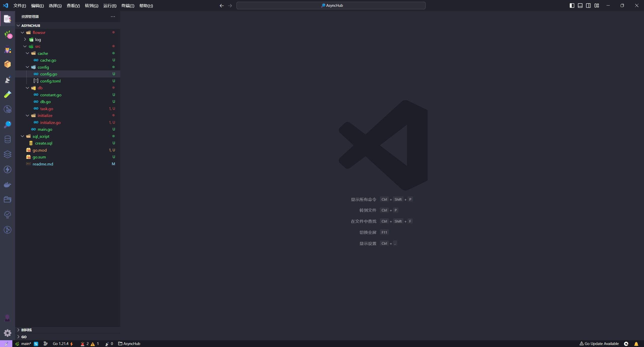
Task: Click Go Update Available in status bar
Action: tap(599, 344)
